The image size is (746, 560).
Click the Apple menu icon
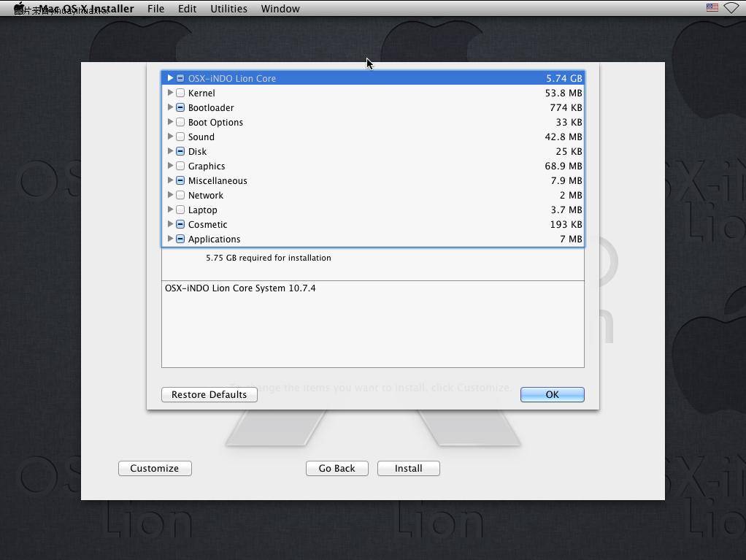click(x=20, y=9)
